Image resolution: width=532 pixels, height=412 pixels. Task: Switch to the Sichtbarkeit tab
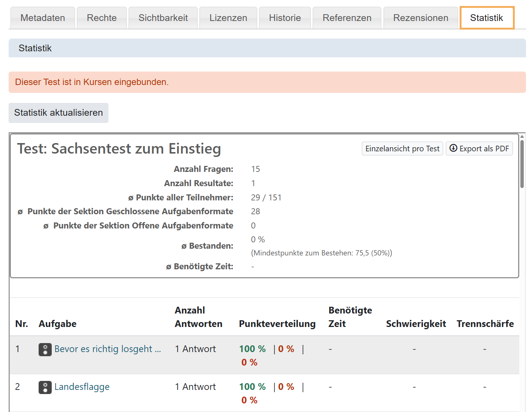[163, 18]
